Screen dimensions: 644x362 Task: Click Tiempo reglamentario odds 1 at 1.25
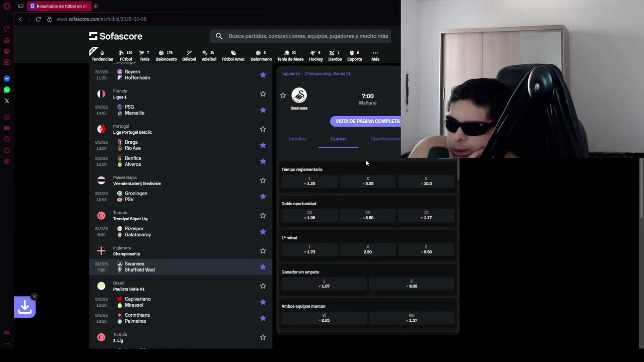(309, 181)
